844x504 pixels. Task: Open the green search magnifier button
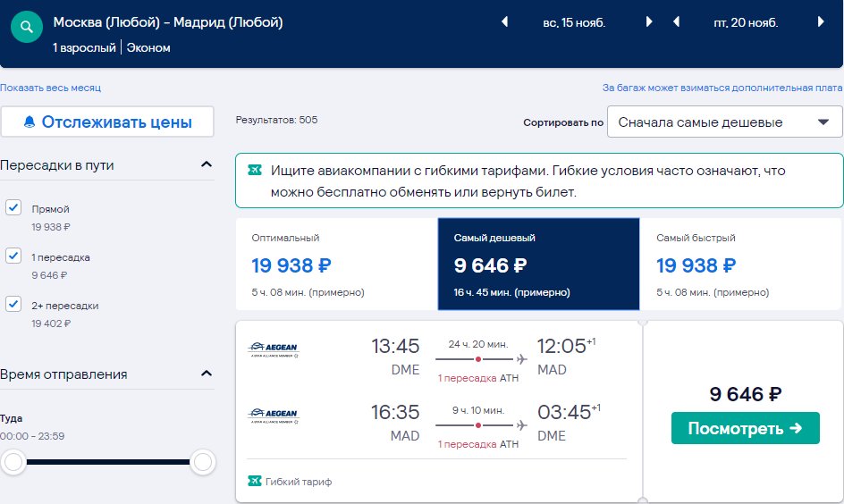27,26
